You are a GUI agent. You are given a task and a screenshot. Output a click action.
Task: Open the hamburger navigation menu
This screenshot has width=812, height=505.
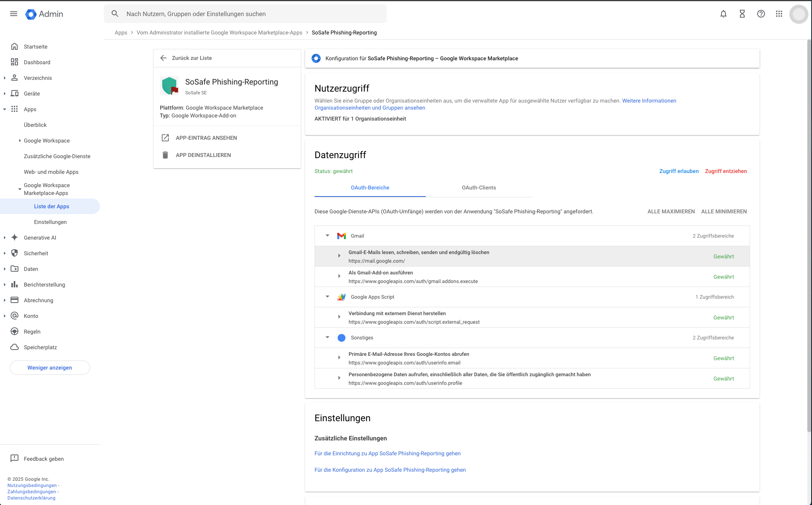pyautogui.click(x=14, y=14)
